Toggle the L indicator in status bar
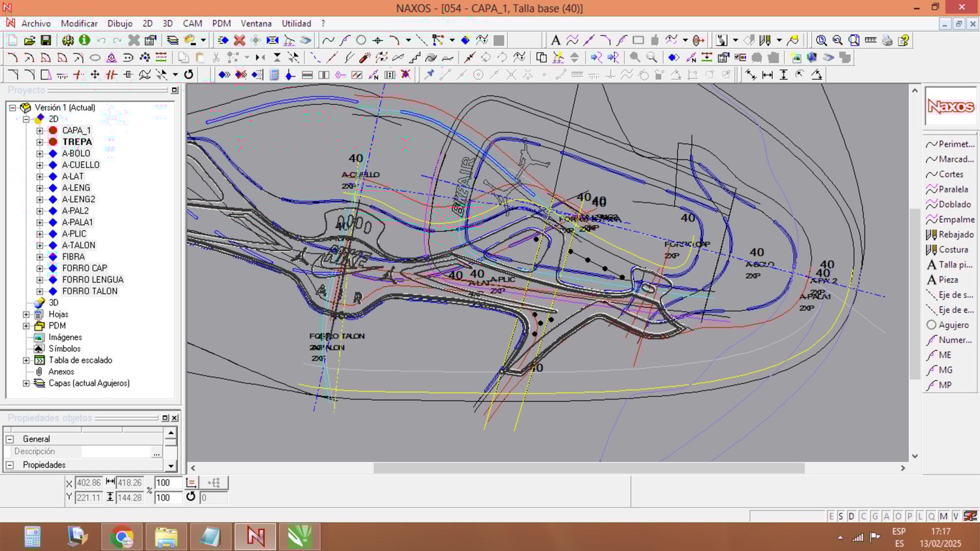This screenshot has width=980, height=551. click(920, 516)
